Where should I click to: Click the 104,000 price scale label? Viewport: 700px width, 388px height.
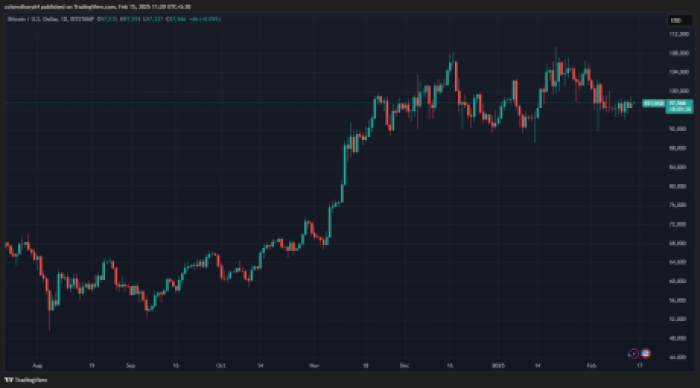pos(678,72)
